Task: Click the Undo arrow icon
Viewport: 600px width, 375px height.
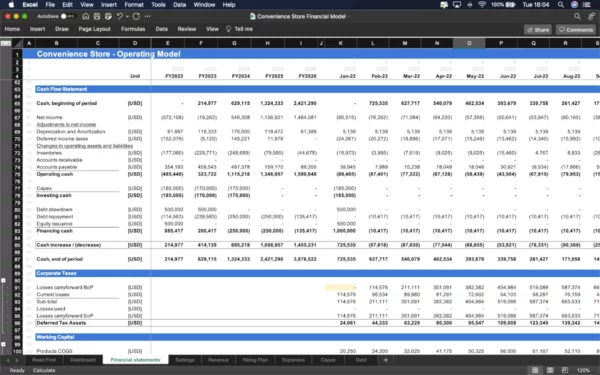Action: click(119, 16)
